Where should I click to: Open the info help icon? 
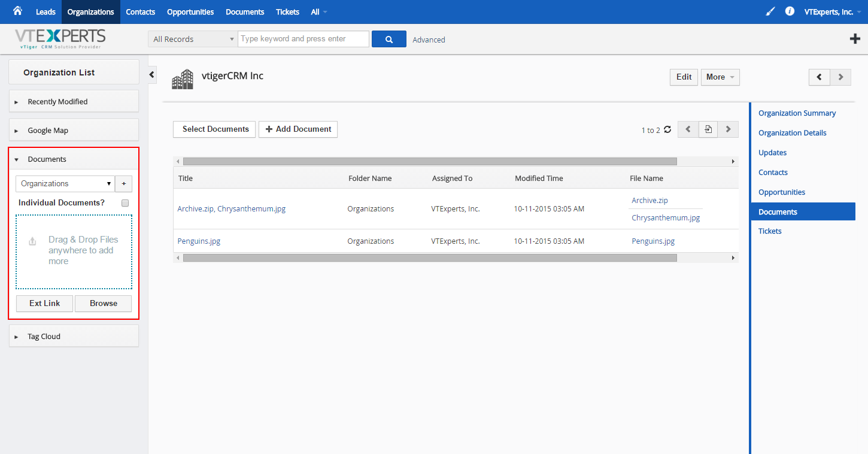click(790, 11)
